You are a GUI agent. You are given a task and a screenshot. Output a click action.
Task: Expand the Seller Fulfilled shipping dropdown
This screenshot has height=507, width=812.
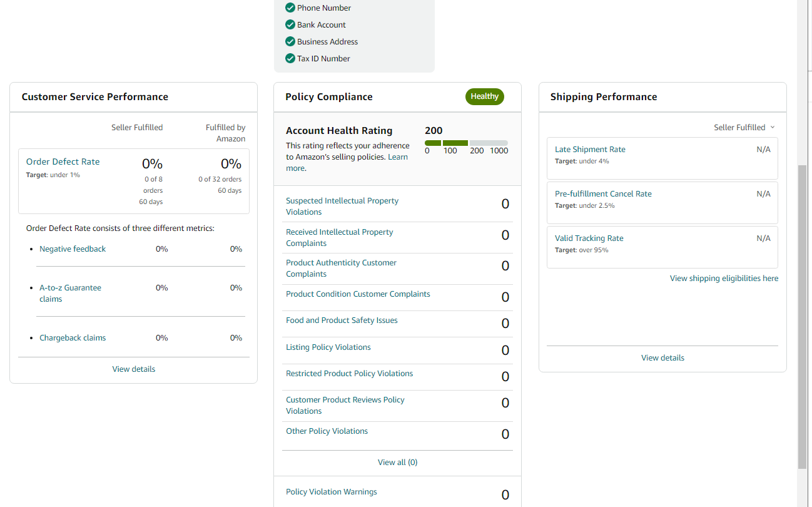click(744, 127)
